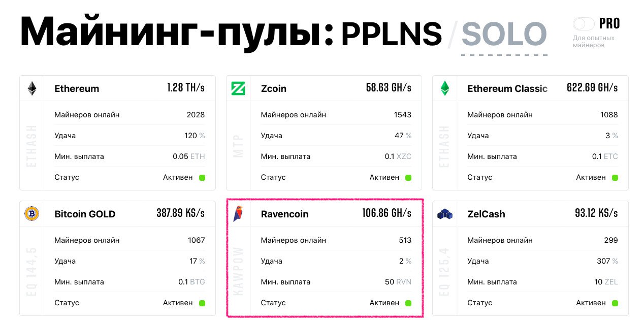
Task: Click the 1543 miners online value
Action: (403, 115)
